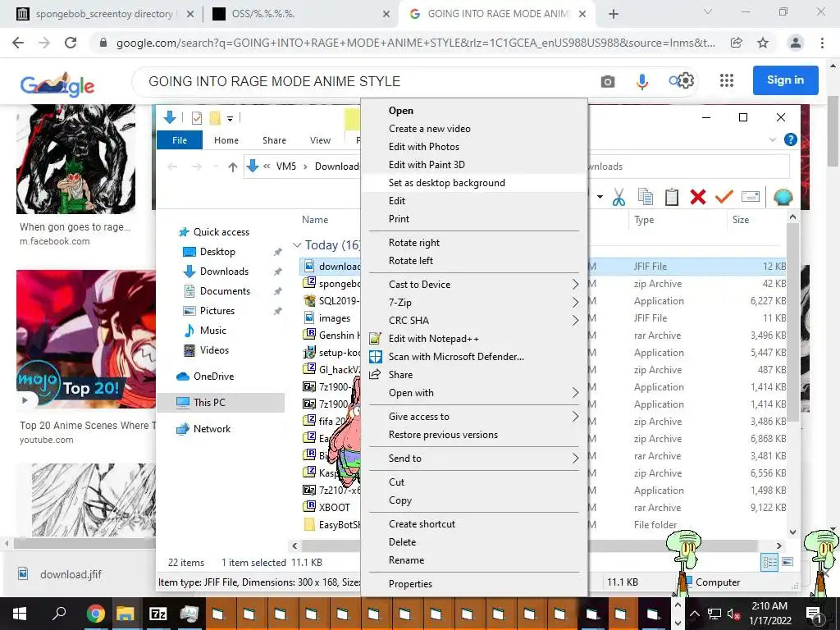This screenshot has width=840, height=630.
Task: Open a new Chrome tab
Action: 614,14
